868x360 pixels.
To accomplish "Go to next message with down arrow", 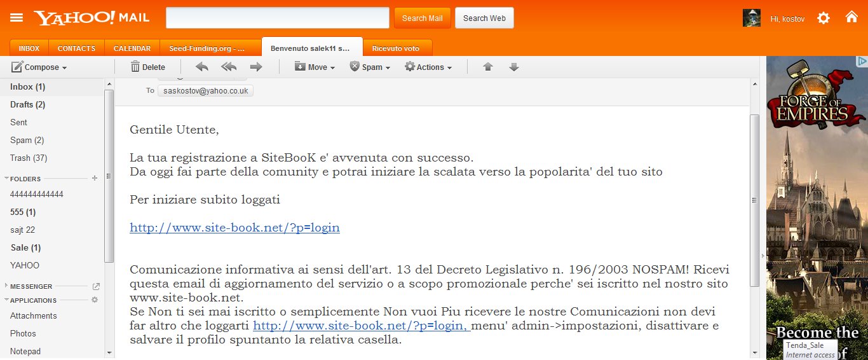I will (514, 67).
